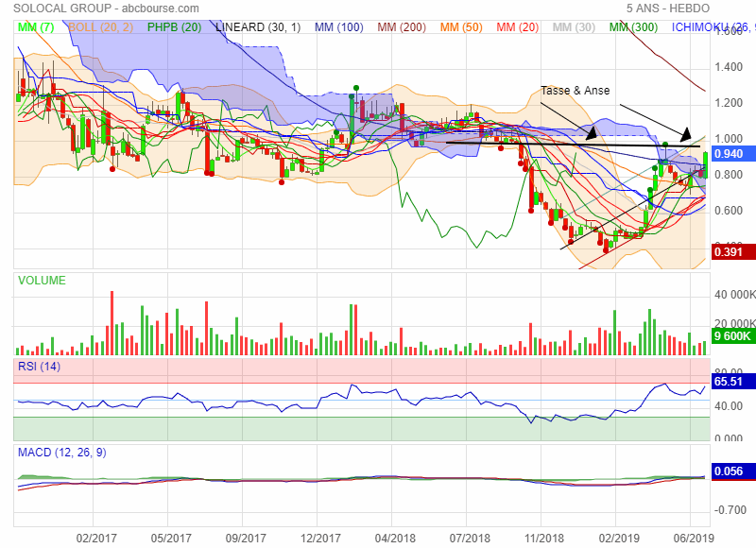
Task: Click the 06/2019 date axis label
Action: tap(694, 538)
